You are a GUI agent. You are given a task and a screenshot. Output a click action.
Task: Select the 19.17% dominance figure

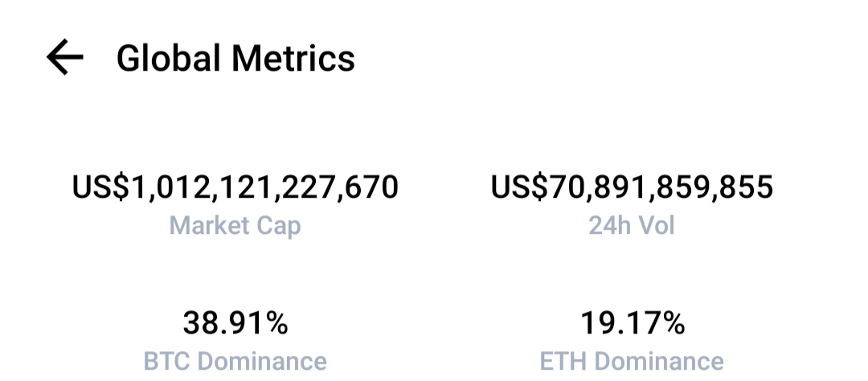click(633, 323)
